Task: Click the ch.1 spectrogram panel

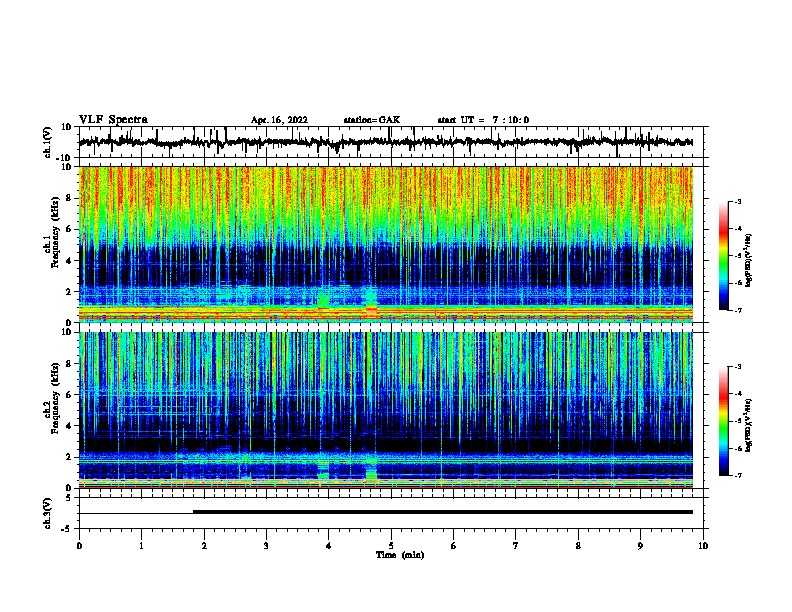Action: pyautogui.click(x=386, y=244)
